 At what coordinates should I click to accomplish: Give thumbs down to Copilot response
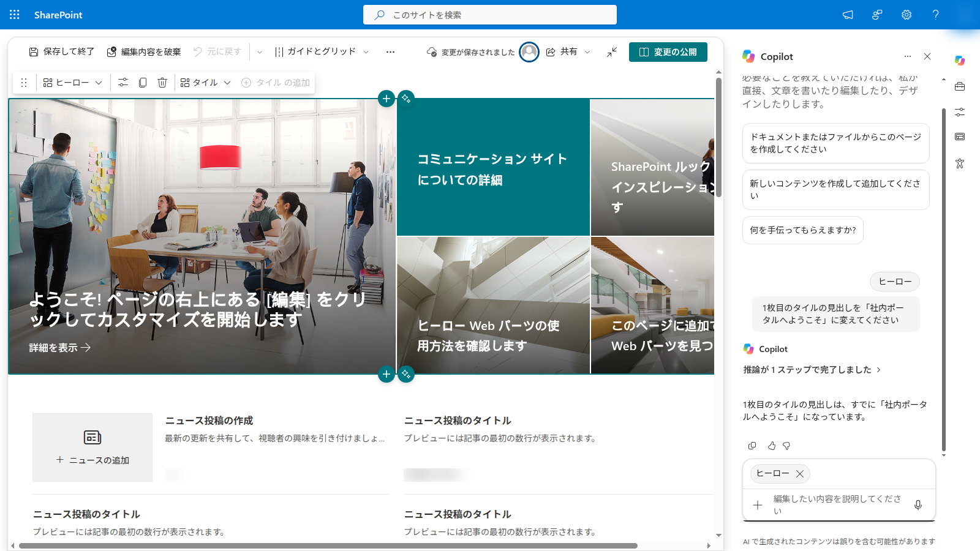[x=786, y=446]
